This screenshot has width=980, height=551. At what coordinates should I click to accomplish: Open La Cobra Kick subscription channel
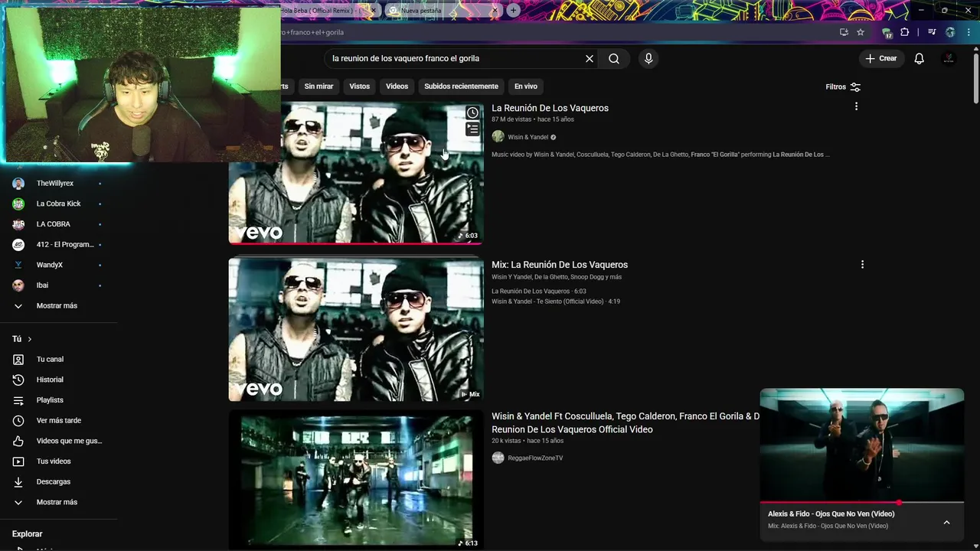click(x=59, y=204)
